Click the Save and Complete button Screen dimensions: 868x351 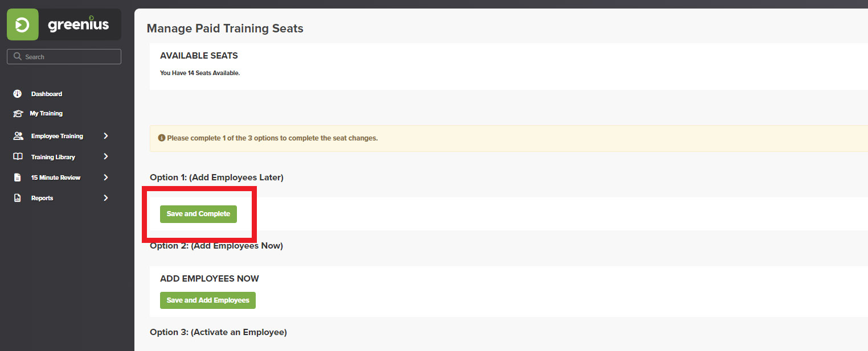pyautogui.click(x=198, y=214)
